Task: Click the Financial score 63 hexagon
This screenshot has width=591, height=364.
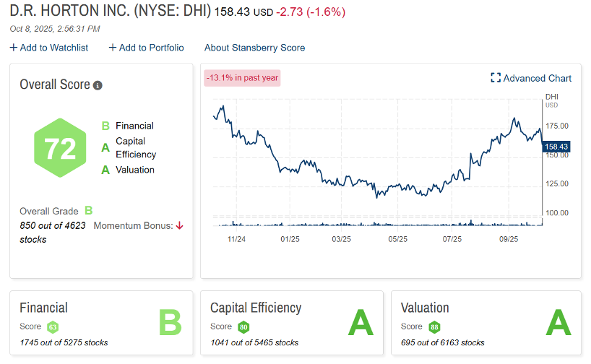Action: pyautogui.click(x=53, y=327)
